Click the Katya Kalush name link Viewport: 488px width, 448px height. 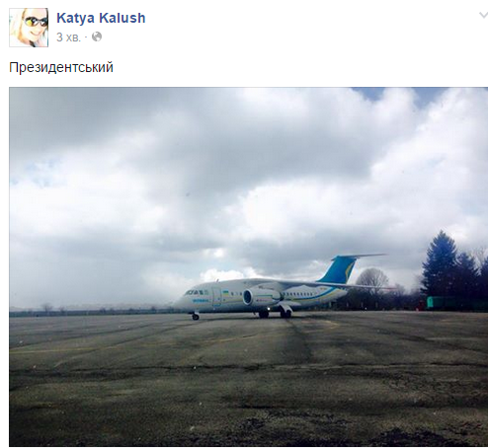click(101, 18)
